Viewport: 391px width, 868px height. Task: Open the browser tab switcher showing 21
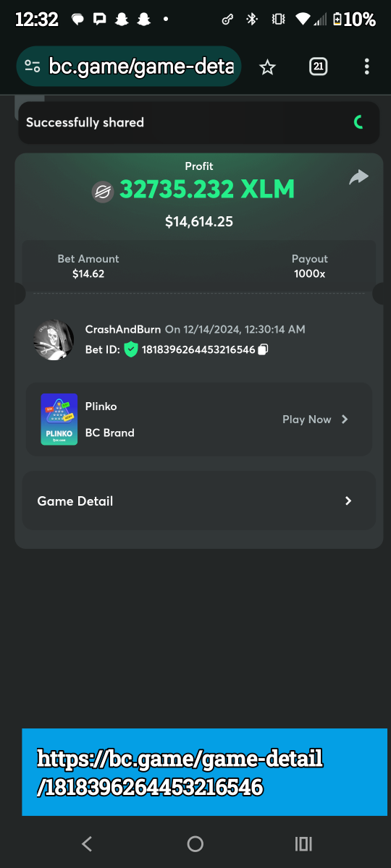tap(318, 67)
